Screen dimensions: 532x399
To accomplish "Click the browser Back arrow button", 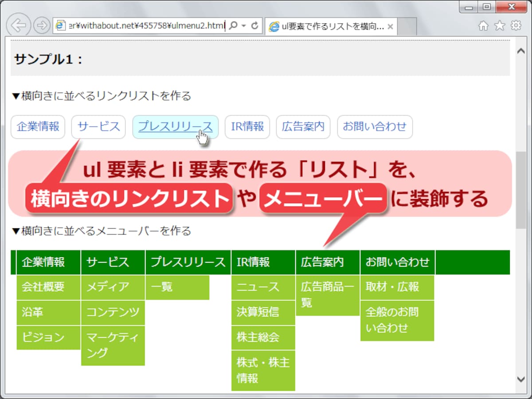I will coord(19,25).
